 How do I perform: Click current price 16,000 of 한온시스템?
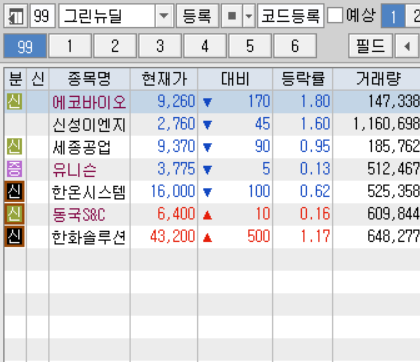pyautogui.click(x=173, y=191)
